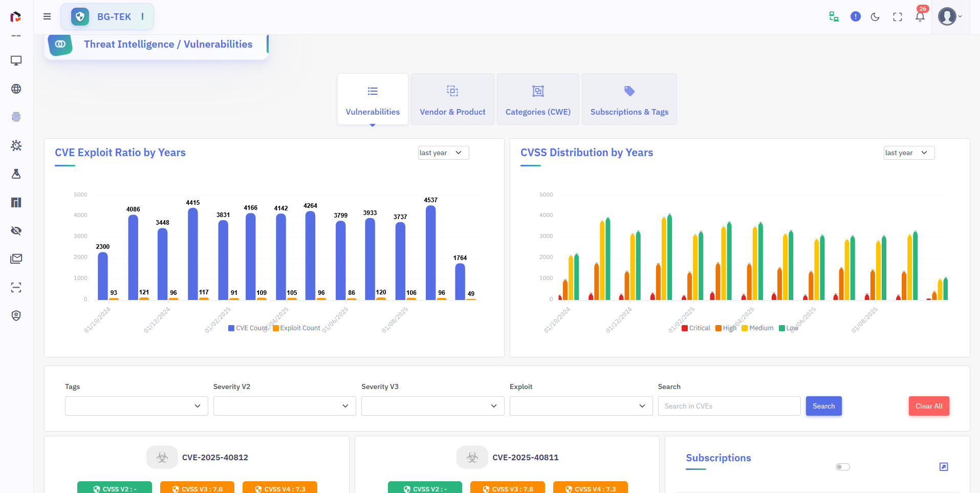
Task: Toggle CVE Count legend series visibility
Action: (248, 328)
